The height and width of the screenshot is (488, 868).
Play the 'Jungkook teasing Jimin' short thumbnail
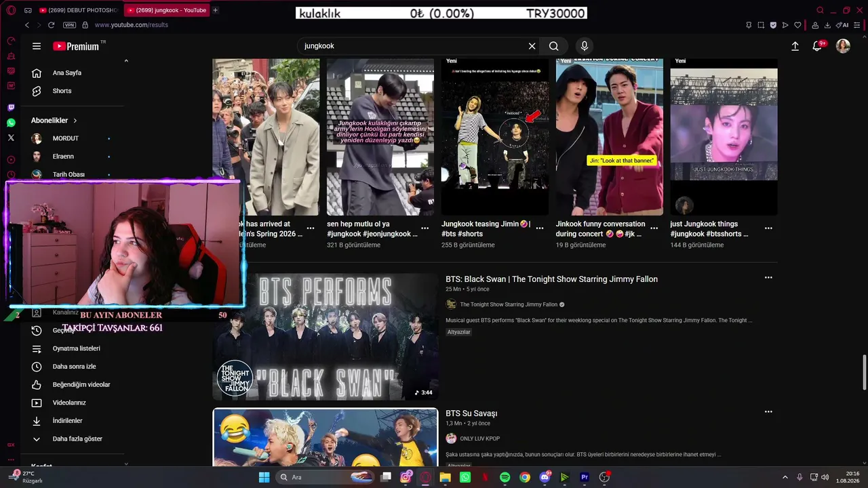click(x=495, y=137)
